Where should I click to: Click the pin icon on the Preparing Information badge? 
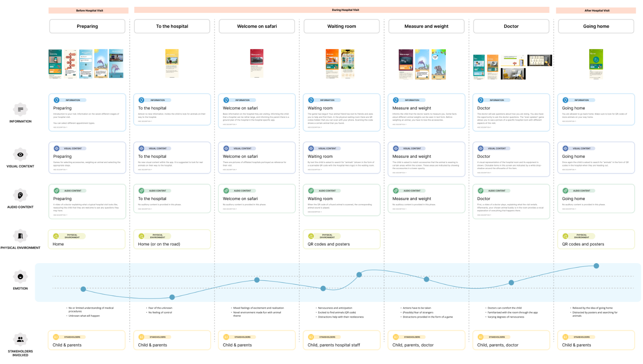coord(57,100)
